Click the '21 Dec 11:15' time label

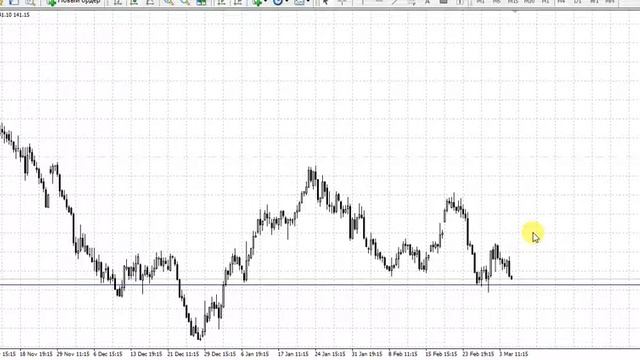[x=183, y=354]
